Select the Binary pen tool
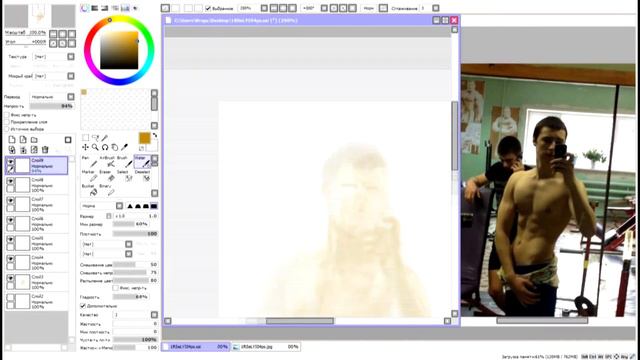The image size is (640, 360). [108, 190]
